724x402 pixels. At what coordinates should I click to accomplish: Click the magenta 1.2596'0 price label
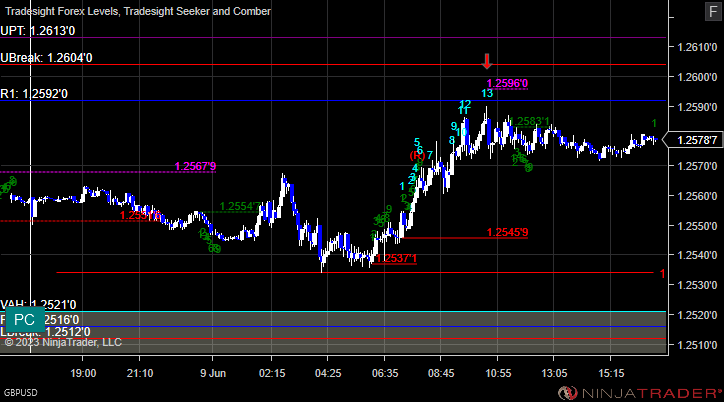507,84
